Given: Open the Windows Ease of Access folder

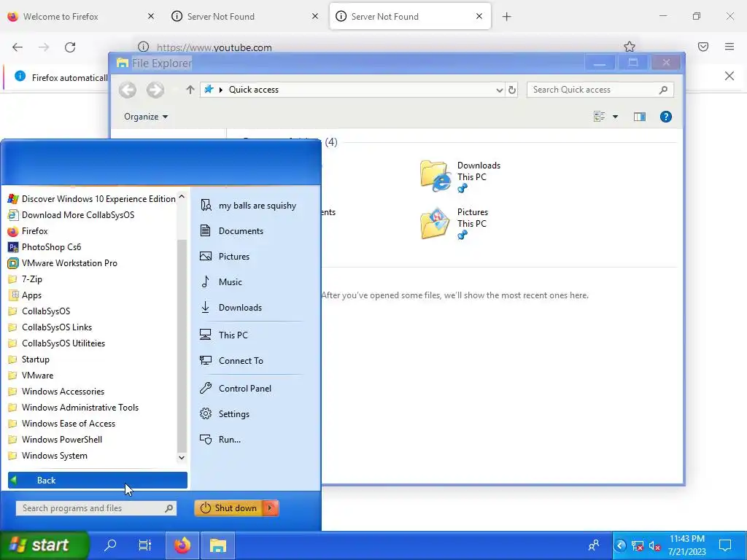Looking at the screenshot, I should point(61,424).
